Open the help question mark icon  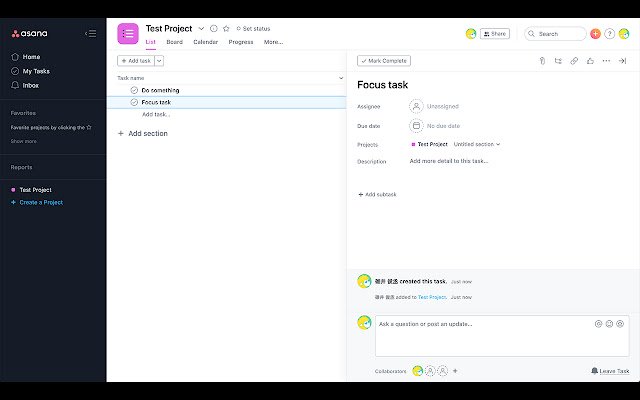tap(609, 34)
